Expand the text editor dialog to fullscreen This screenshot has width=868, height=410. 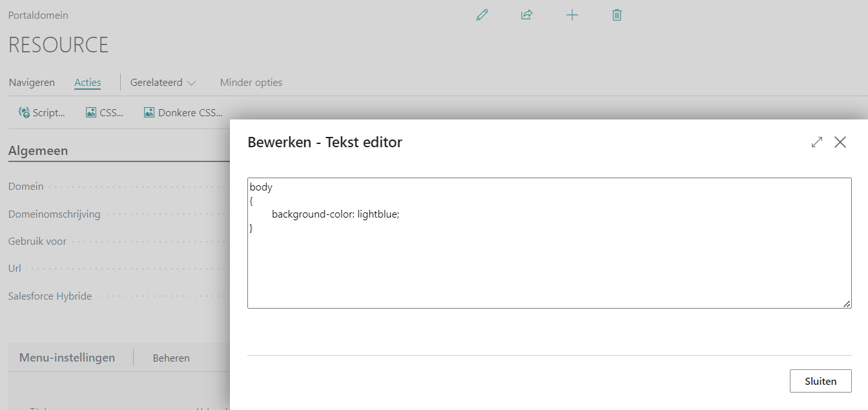pyautogui.click(x=817, y=142)
